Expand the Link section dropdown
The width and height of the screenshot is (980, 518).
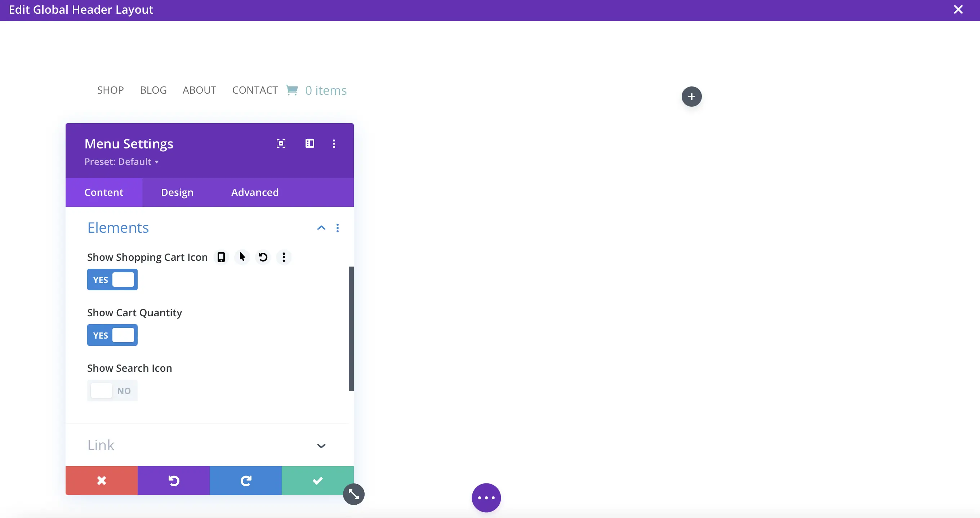tap(321, 446)
